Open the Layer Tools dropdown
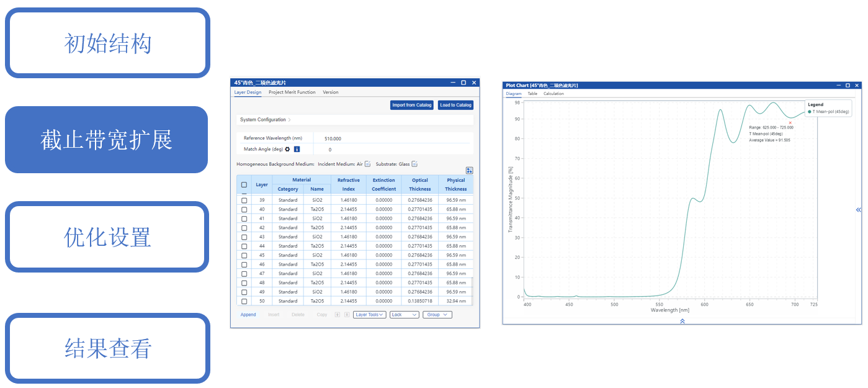Image resolution: width=868 pixels, height=388 pixels. tap(369, 315)
